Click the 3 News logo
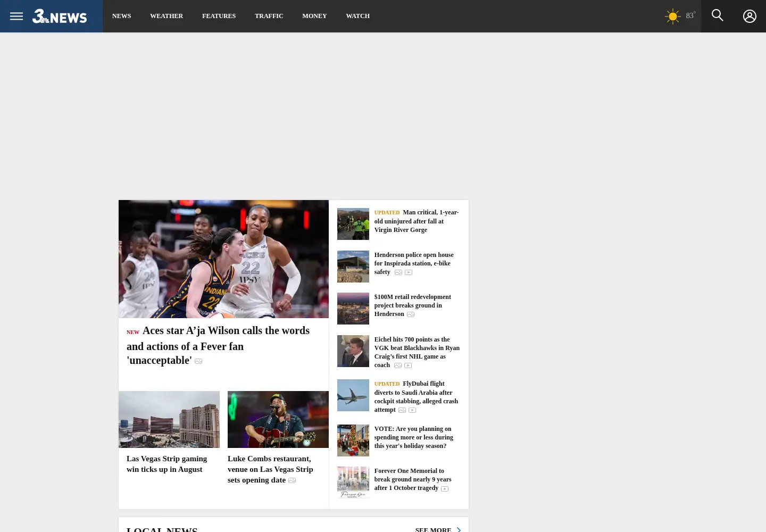766x532 pixels. (x=60, y=16)
